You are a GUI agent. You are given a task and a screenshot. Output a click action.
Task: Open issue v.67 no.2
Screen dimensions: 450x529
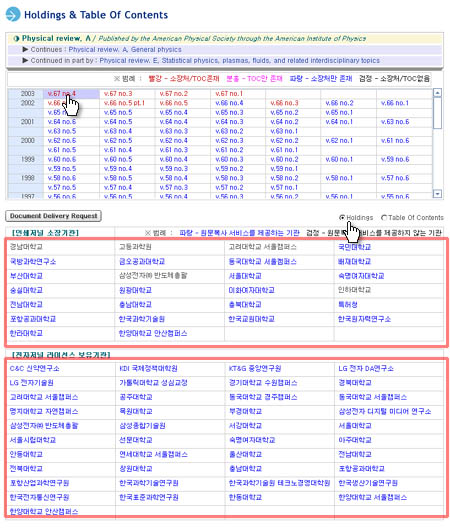coord(173,93)
